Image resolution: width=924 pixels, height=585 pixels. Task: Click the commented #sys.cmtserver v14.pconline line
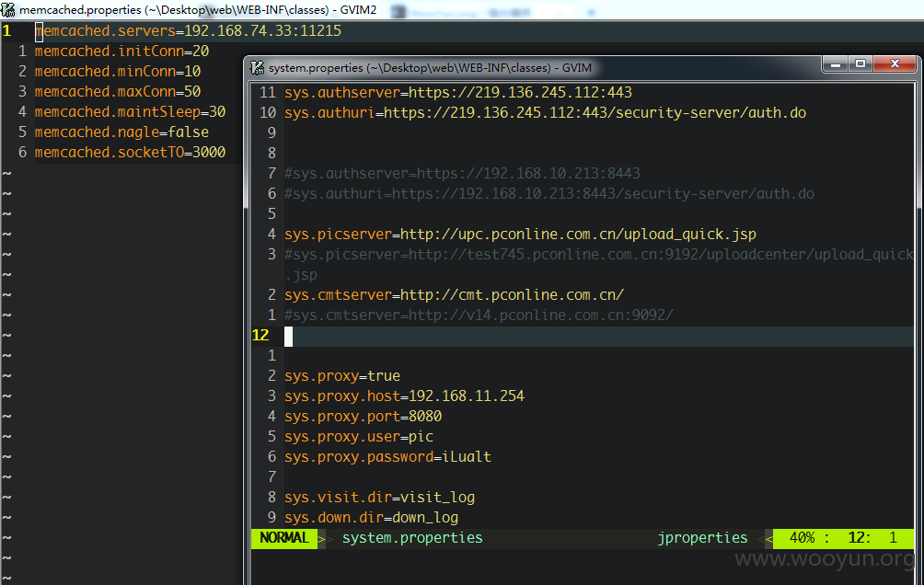[x=479, y=315]
